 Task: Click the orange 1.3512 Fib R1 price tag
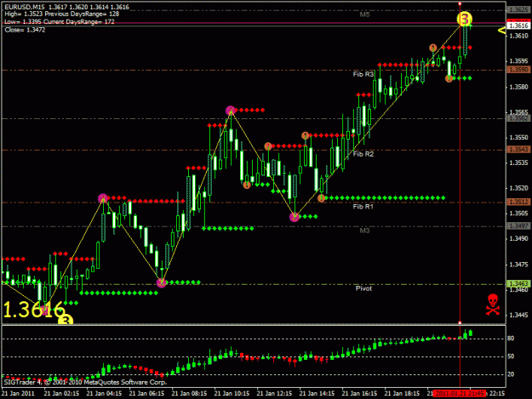[x=518, y=202]
